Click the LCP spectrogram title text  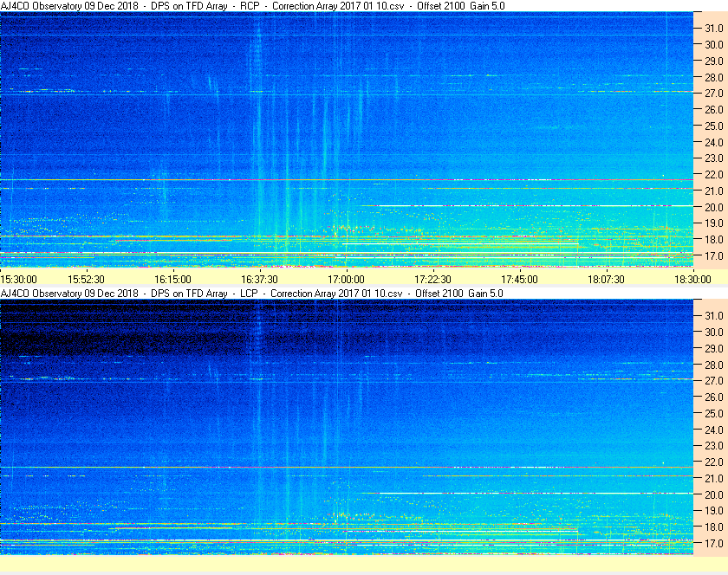[x=251, y=294]
